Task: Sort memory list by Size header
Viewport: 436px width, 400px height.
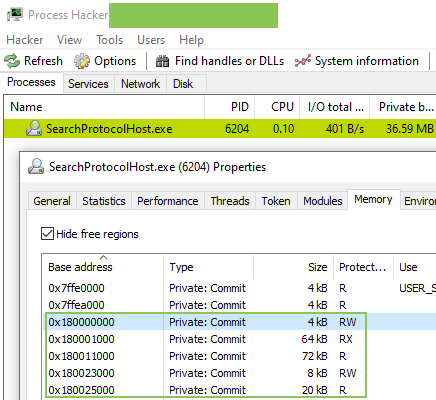Action: point(293,267)
